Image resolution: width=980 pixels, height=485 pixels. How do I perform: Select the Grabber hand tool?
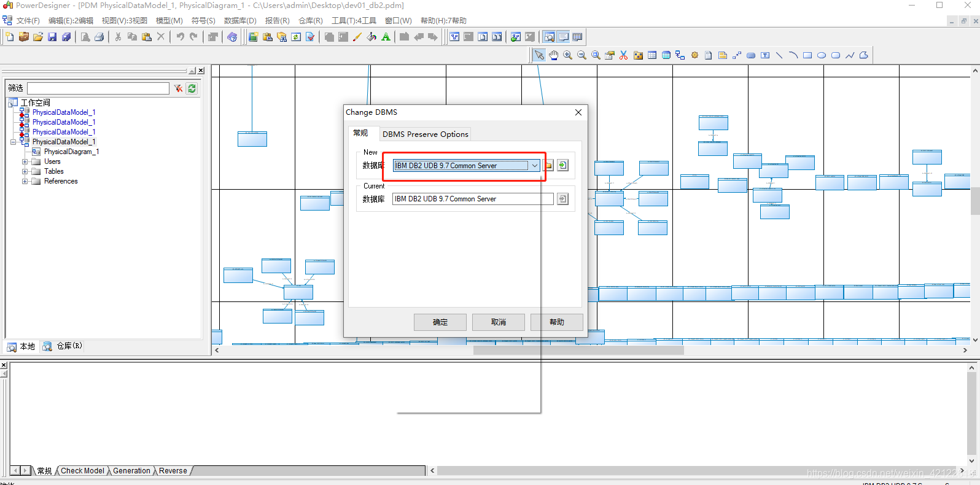pyautogui.click(x=554, y=55)
